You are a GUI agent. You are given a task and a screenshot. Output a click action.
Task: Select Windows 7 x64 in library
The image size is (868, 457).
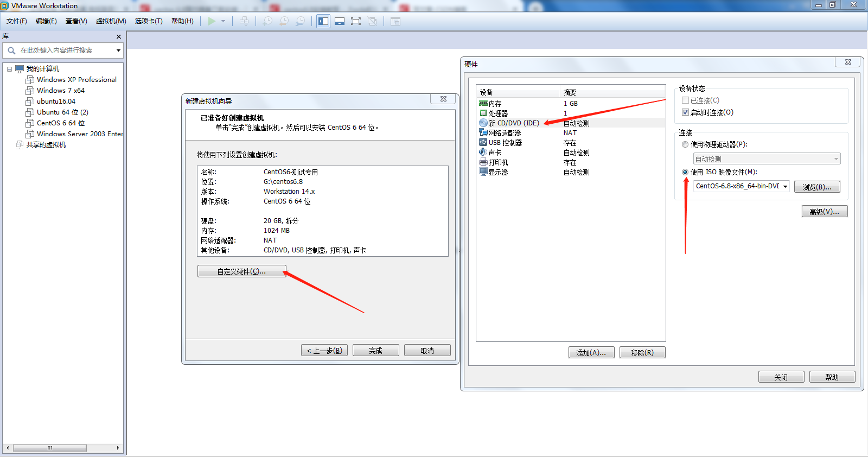click(61, 91)
